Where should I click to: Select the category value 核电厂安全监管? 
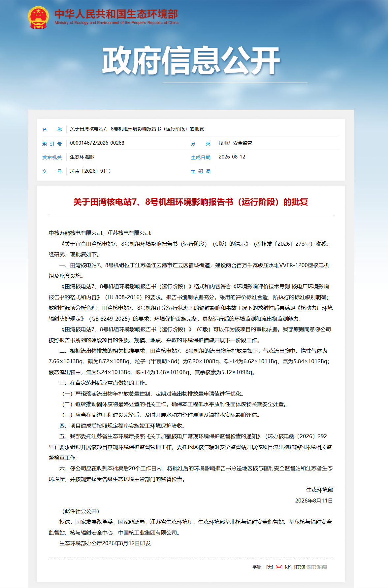click(235, 143)
